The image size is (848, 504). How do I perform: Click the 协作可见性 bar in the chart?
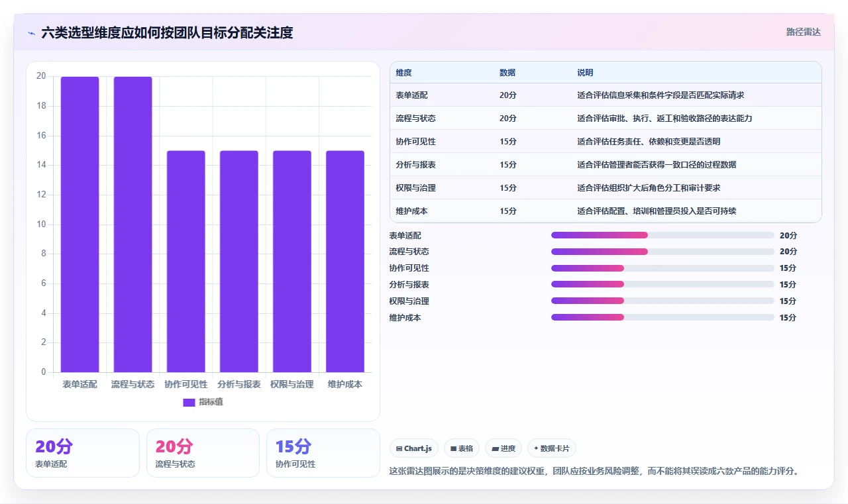tap(186, 262)
